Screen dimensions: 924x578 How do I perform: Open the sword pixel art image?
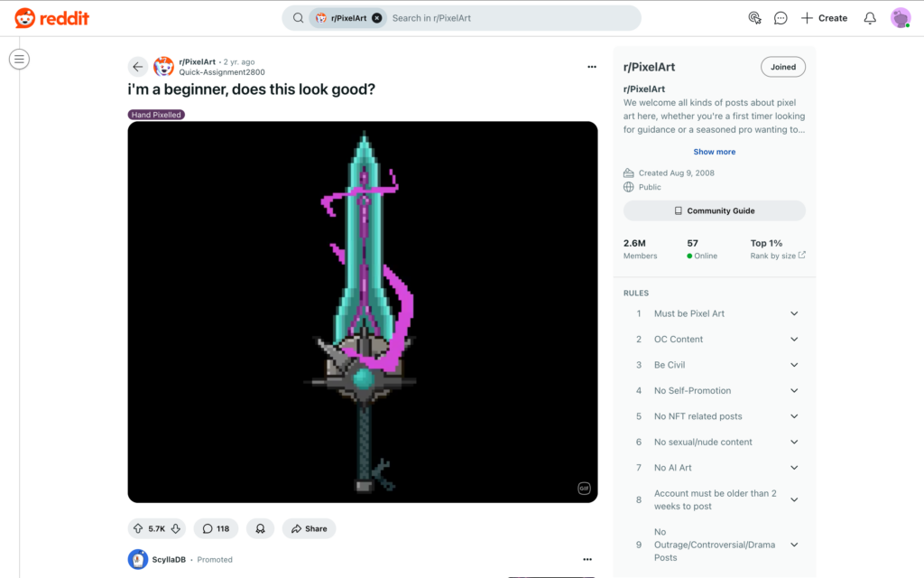click(363, 312)
